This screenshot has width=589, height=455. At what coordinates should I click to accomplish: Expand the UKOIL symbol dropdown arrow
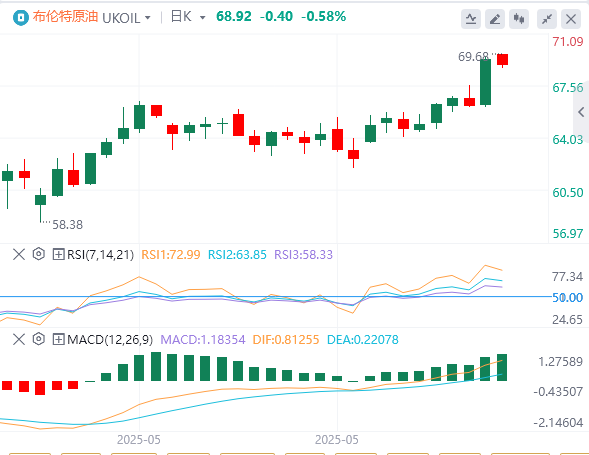[148, 18]
